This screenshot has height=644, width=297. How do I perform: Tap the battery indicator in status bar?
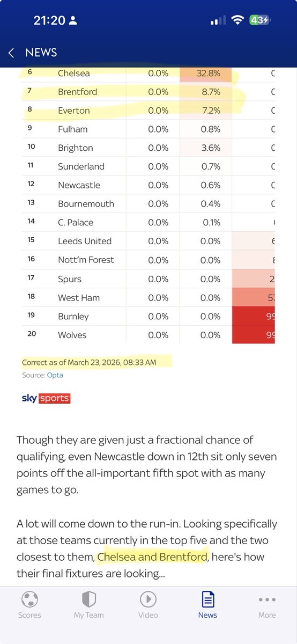[259, 20]
